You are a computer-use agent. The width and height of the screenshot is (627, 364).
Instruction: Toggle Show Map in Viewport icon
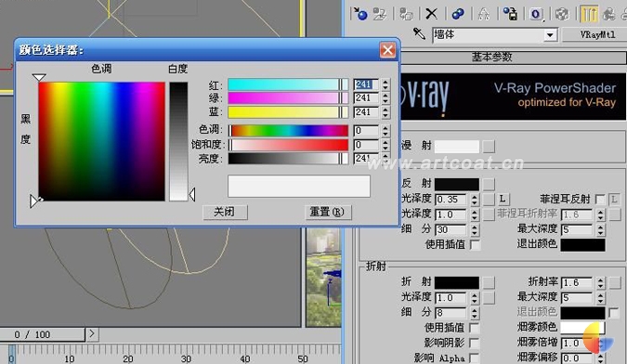[x=562, y=14]
